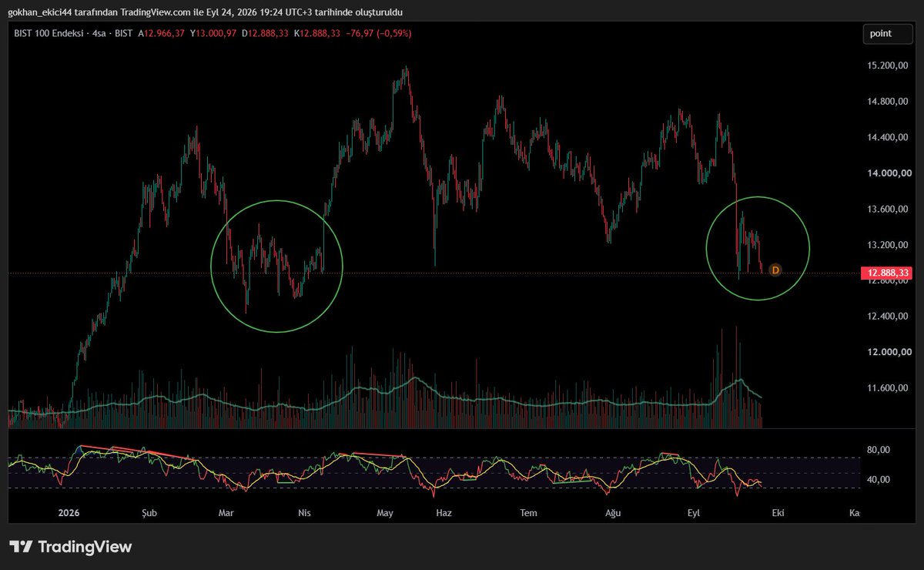924x570 pixels.
Task: Click the Mar month label
Action: click(x=226, y=512)
